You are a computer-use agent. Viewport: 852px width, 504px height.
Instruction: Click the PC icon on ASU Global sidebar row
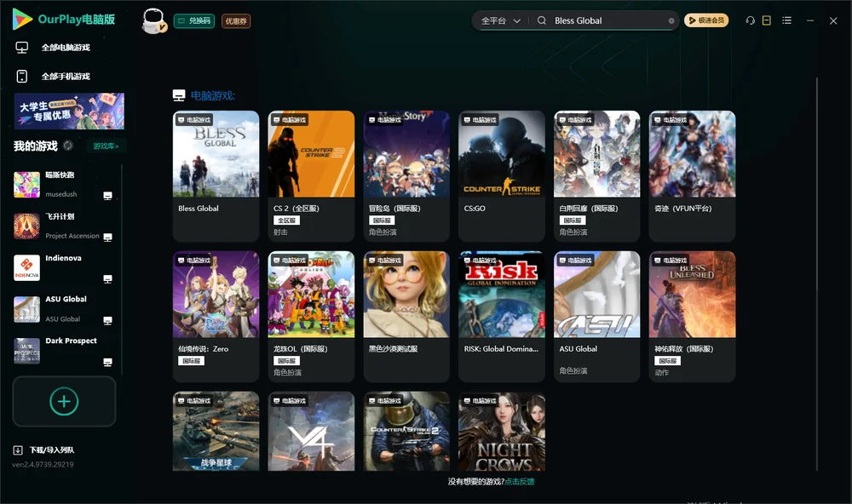coord(107,320)
